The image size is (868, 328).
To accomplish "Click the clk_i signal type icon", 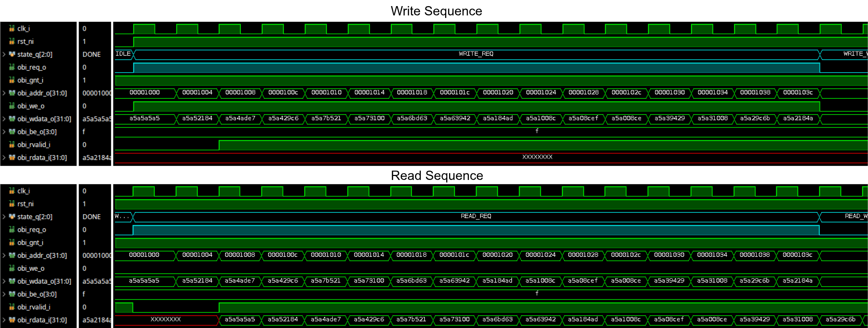I will click(12, 28).
